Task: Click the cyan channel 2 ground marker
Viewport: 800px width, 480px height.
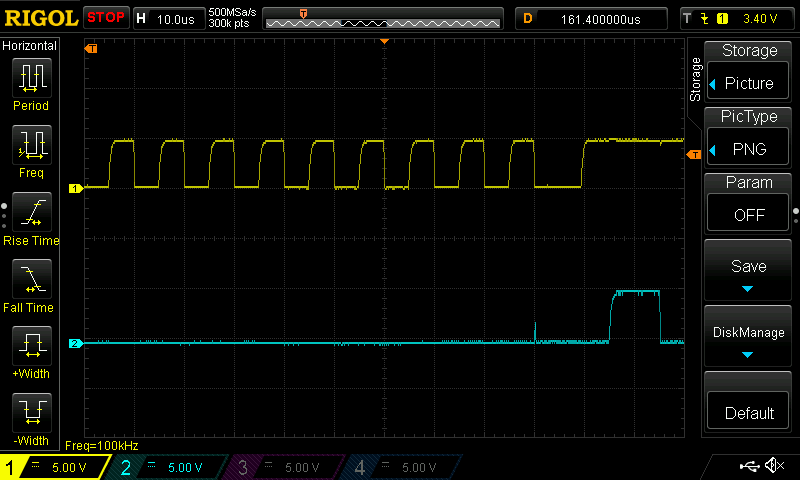Action: pos(76,343)
